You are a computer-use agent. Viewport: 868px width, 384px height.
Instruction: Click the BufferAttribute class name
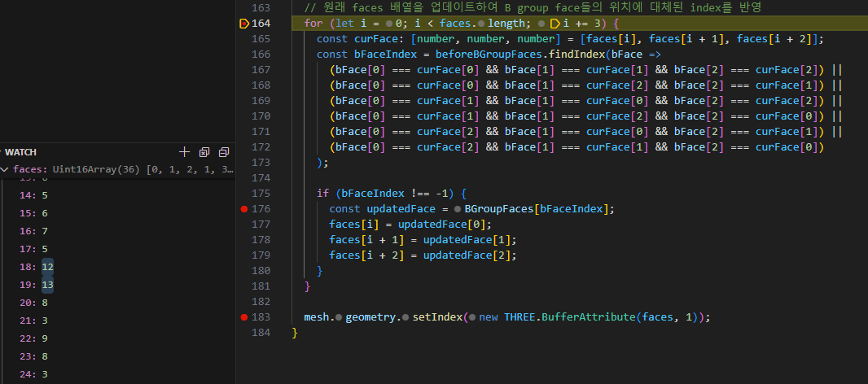pos(589,317)
